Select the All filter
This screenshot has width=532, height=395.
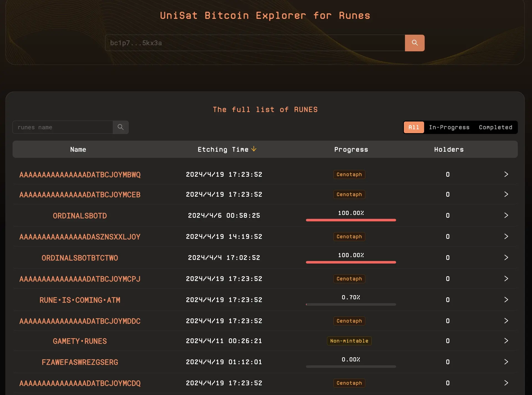[414, 127]
